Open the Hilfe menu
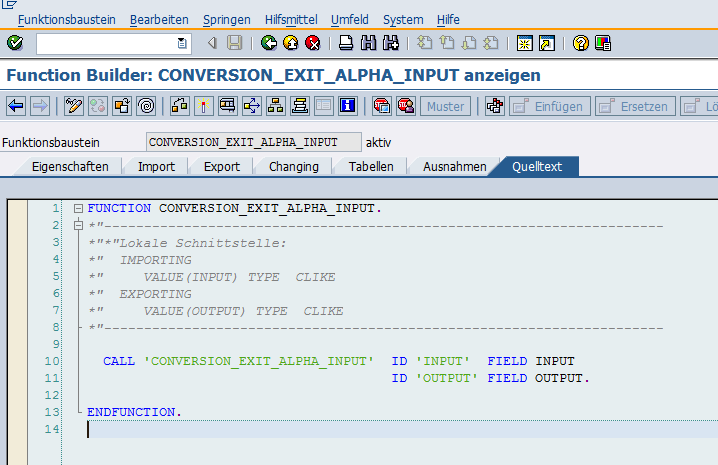Image resolution: width=718 pixels, height=465 pixels. [448, 20]
